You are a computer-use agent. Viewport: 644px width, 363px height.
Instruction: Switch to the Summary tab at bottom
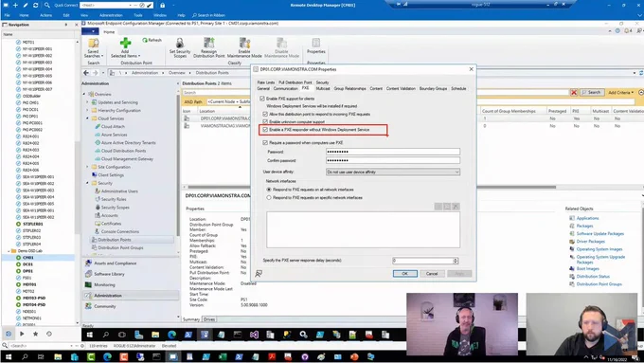191,319
